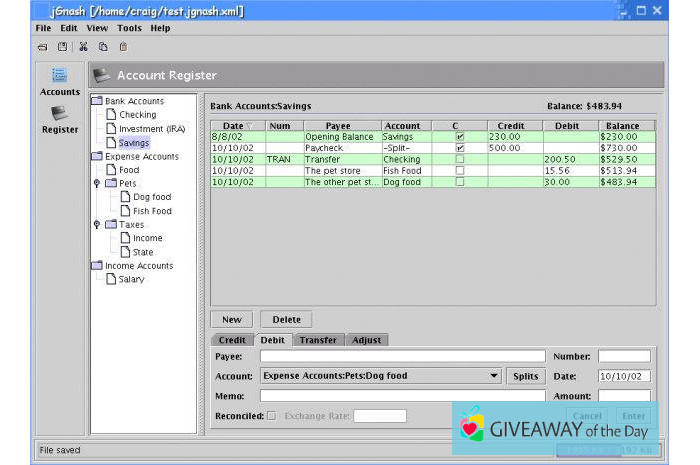Select the Checking account in tree
The image size is (700, 465).
137,115
